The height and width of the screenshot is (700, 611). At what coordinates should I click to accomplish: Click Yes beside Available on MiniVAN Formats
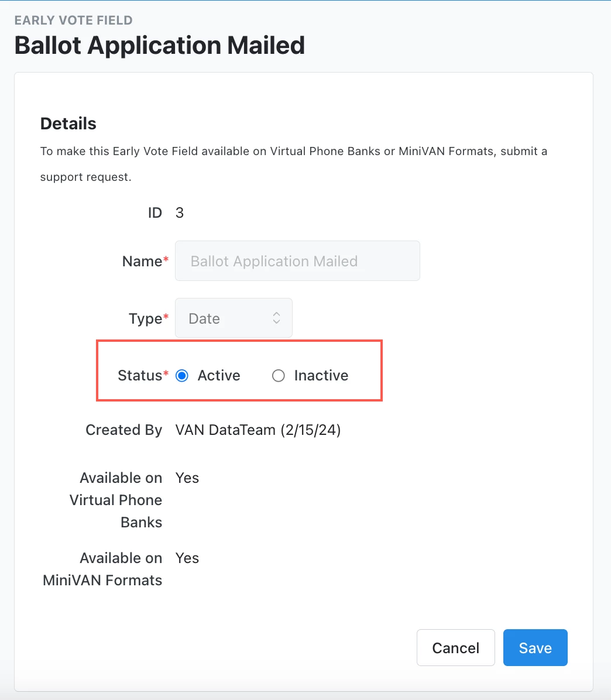[187, 558]
